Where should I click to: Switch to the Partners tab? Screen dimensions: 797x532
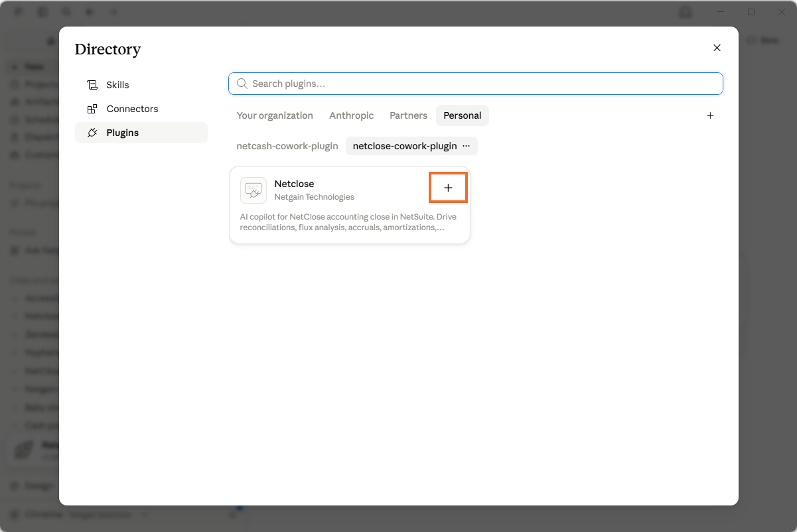tap(408, 115)
